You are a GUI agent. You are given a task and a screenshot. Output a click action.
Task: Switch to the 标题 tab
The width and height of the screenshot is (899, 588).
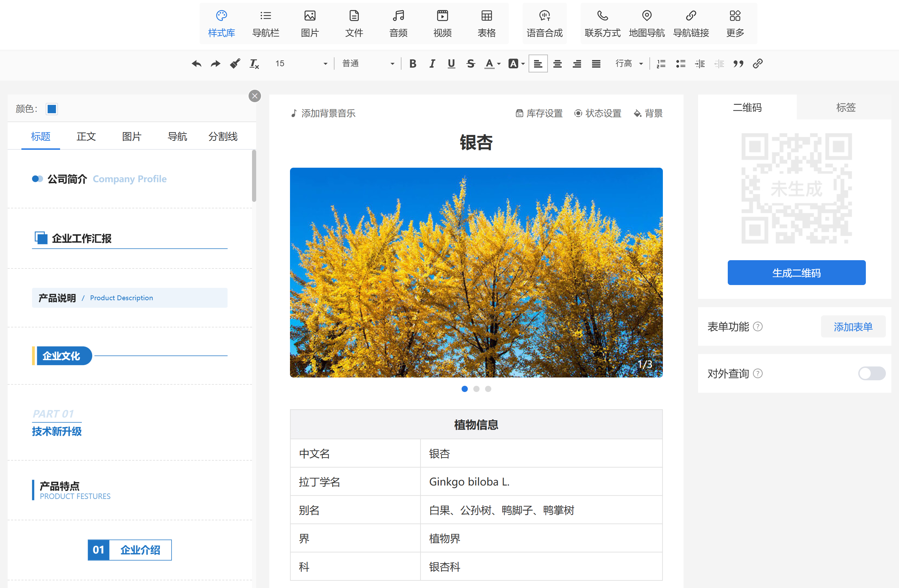(x=41, y=137)
